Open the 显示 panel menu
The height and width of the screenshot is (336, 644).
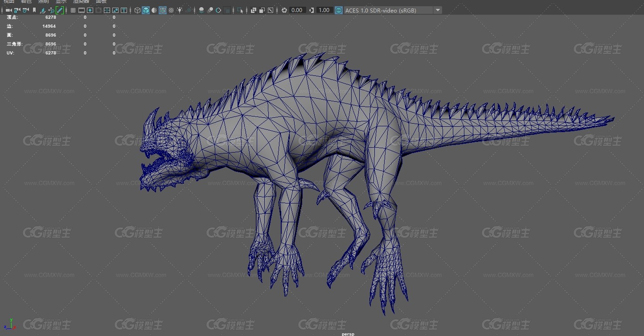[x=61, y=1]
